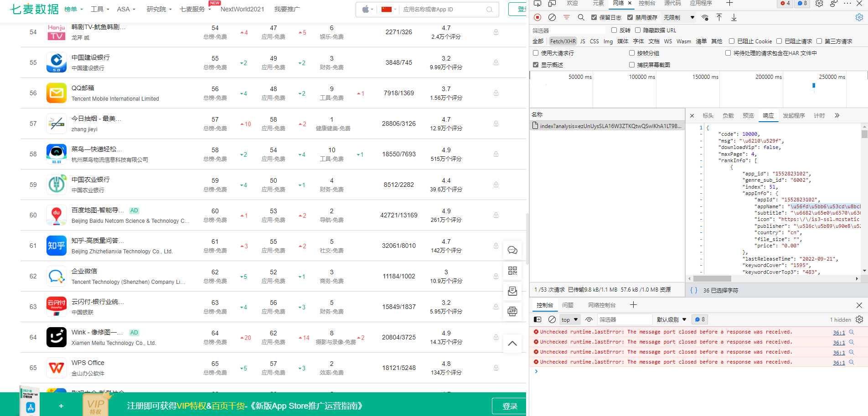The image size is (868, 416).
Task: Check the 反转 filter checkbox
Action: (614, 30)
